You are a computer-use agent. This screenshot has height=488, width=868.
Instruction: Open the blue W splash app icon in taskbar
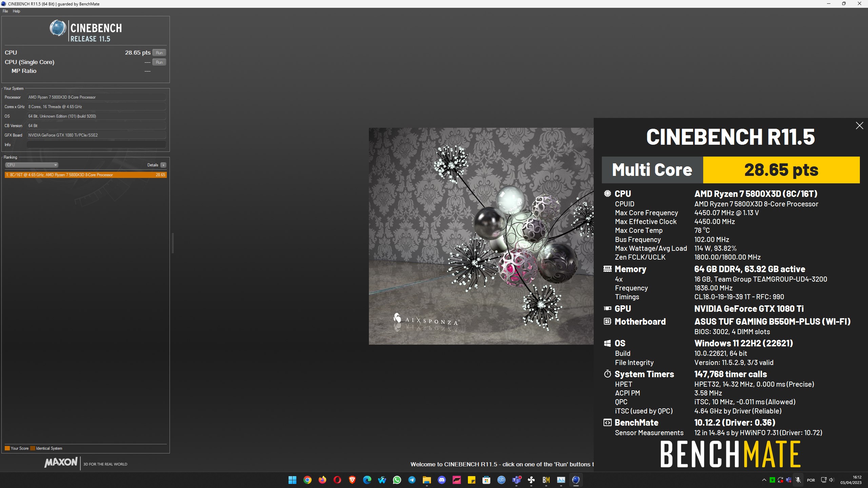coord(382,480)
